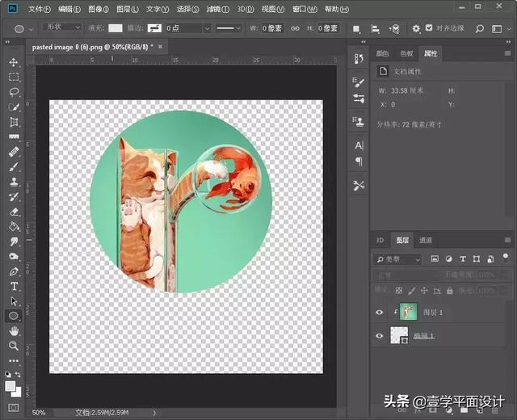Toggle link width and height chain
The image size is (517, 420).
pyautogui.click(x=295, y=29)
